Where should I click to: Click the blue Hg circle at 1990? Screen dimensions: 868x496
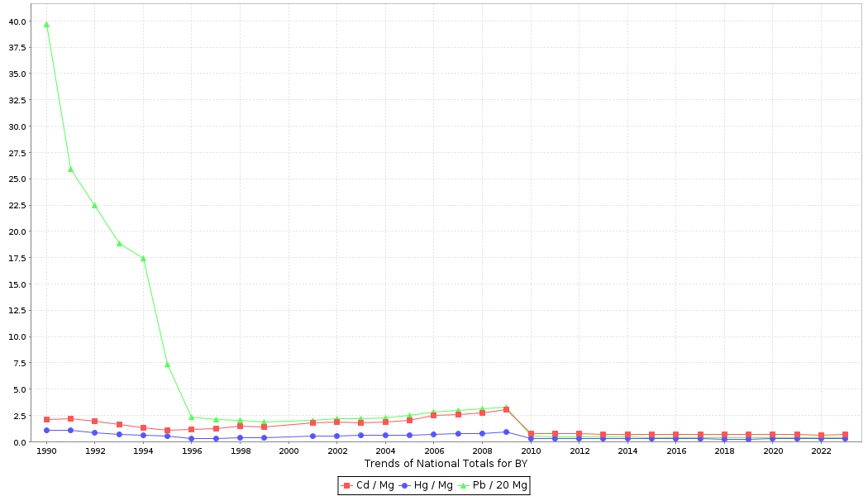[x=46, y=430]
